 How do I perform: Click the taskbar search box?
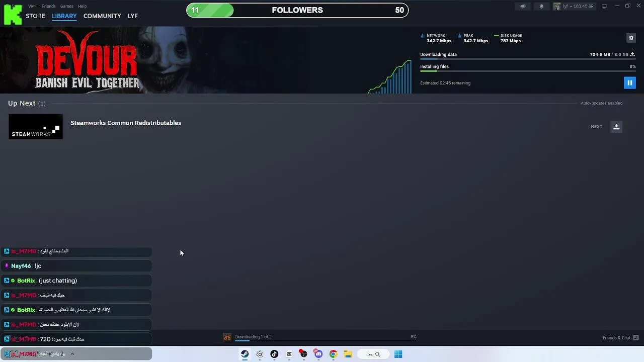(373, 354)
